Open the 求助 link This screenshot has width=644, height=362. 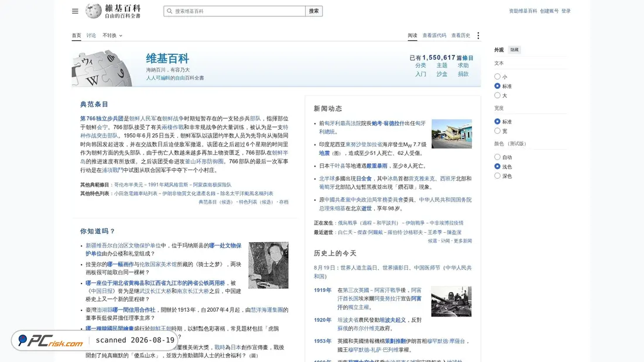pyautogui.click(x=463, y=65)
